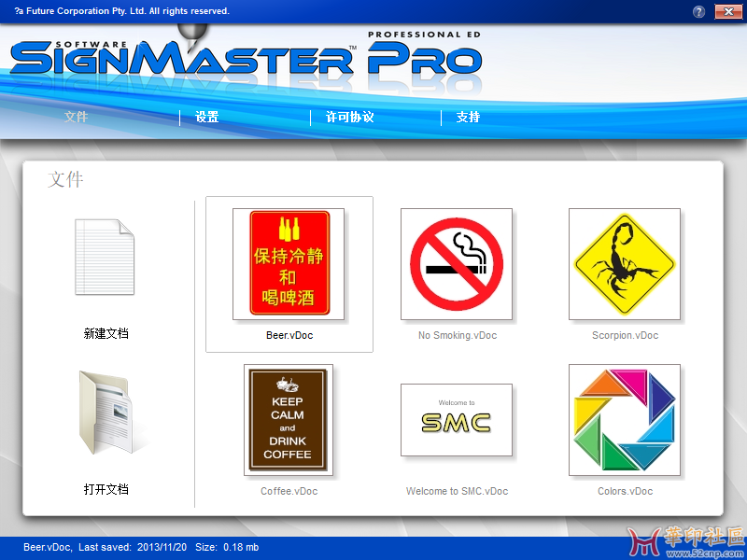747x560 pixels.
Task: Open the 支持 menu tab
Action: click(x=468, y=117)
